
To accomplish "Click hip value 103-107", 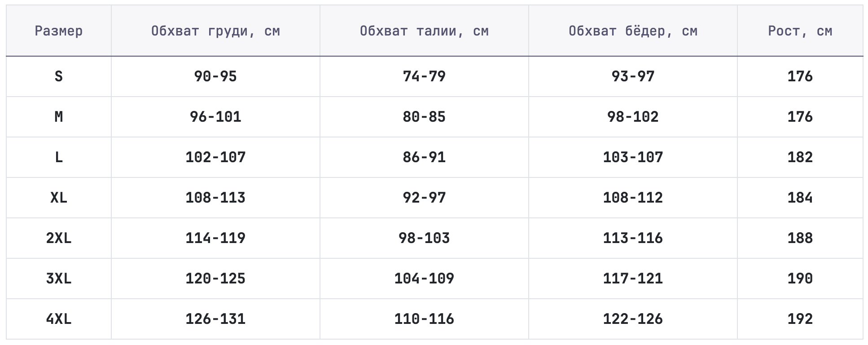I will pos(633,157).
